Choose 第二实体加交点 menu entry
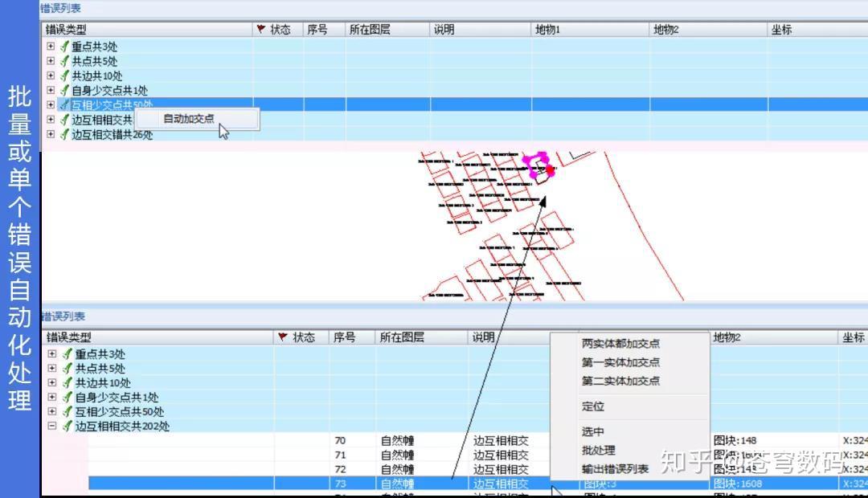Screen dimensions: 868x498 coord(620,382)
